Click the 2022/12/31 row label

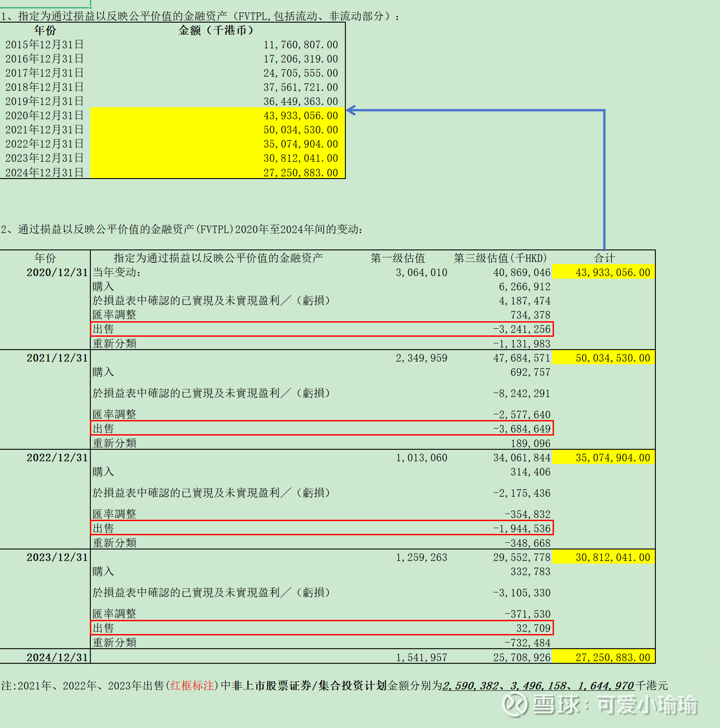coord(58,458)
